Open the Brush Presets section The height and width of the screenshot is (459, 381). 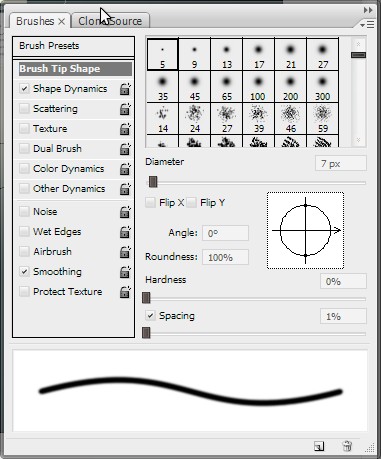(x=73, y=46)
